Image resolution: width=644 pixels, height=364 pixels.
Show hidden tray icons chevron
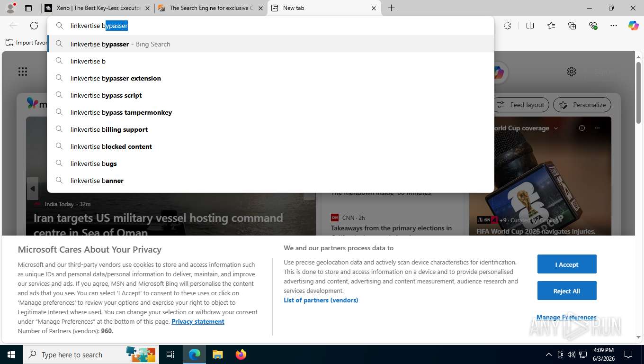(x=548, y=355)
